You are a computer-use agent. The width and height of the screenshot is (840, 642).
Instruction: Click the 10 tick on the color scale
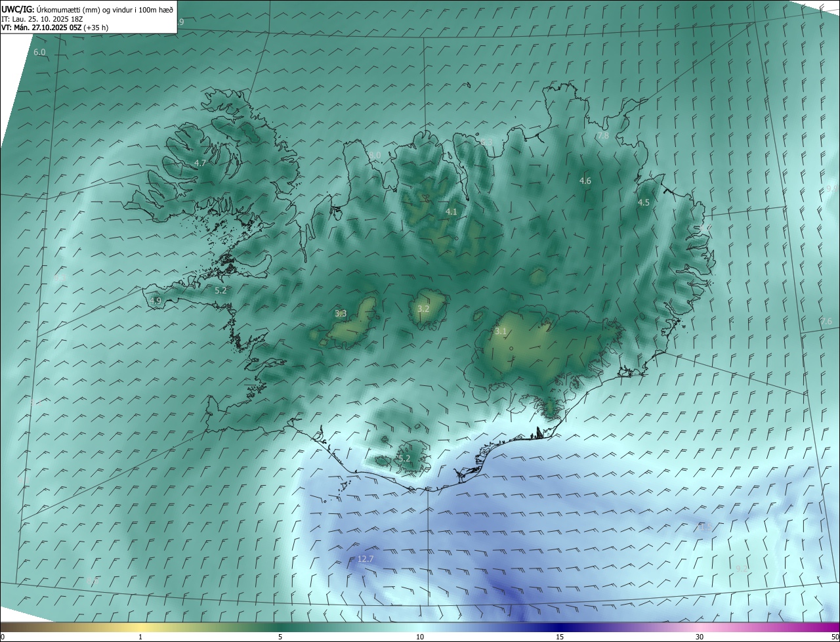[420, 637]
